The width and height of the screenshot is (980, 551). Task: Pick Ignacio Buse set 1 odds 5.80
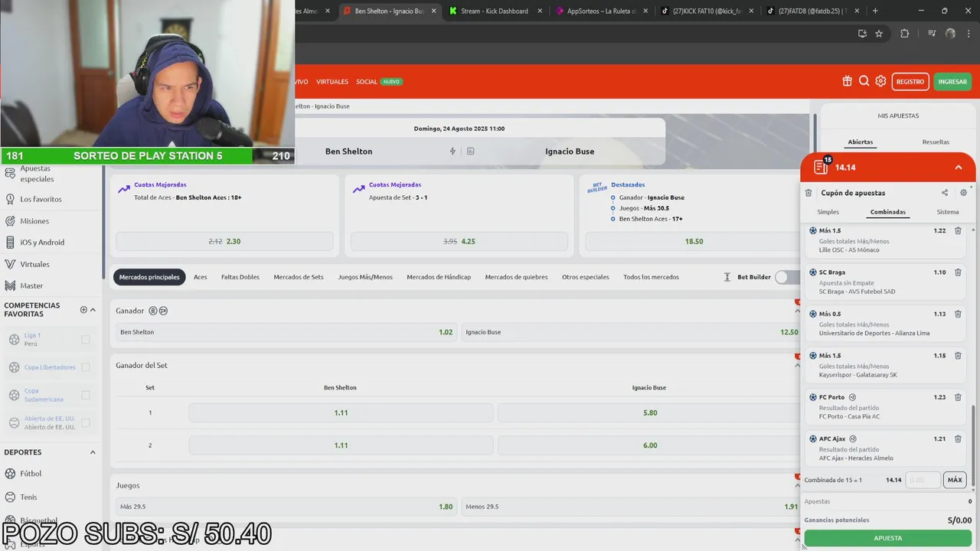pyautogui.click(x=650, y=412)
